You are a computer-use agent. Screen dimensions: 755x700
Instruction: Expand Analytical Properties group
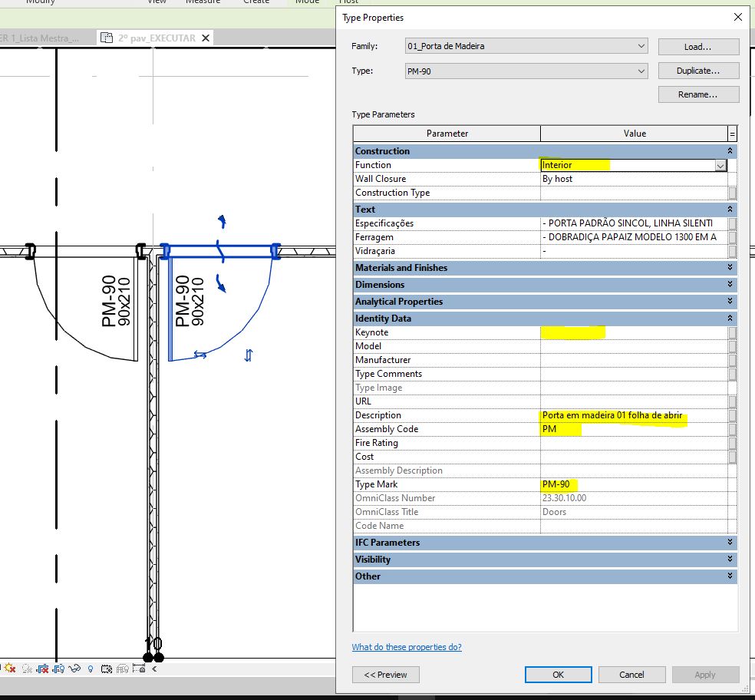[x=730, y=301]
